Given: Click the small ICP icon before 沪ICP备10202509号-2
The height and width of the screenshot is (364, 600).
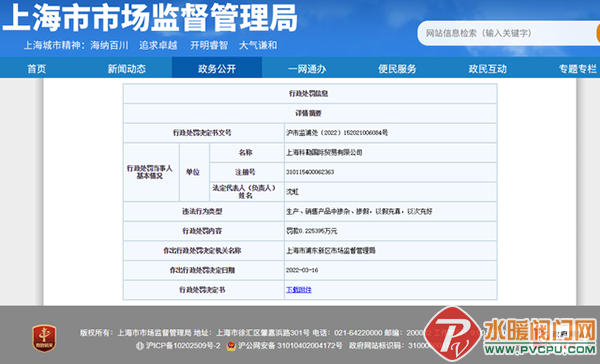Looking at the screenshot, I should click(x=140, y=346).
